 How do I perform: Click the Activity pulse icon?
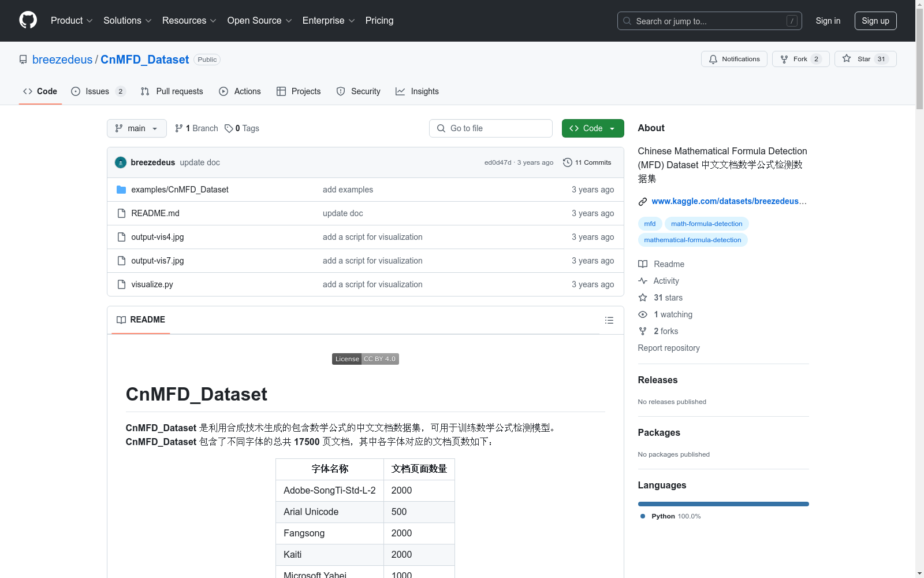click(643, 281)
